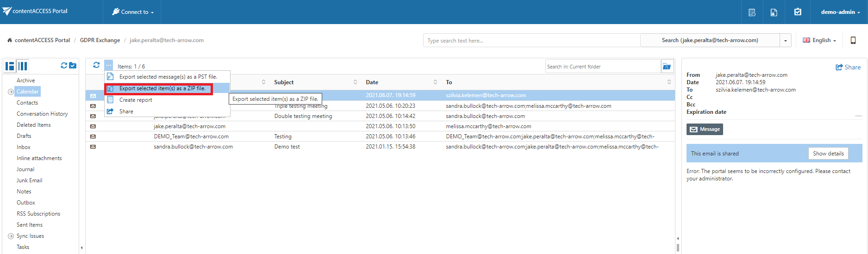Click the Message button in preview pane

point(705,130)
